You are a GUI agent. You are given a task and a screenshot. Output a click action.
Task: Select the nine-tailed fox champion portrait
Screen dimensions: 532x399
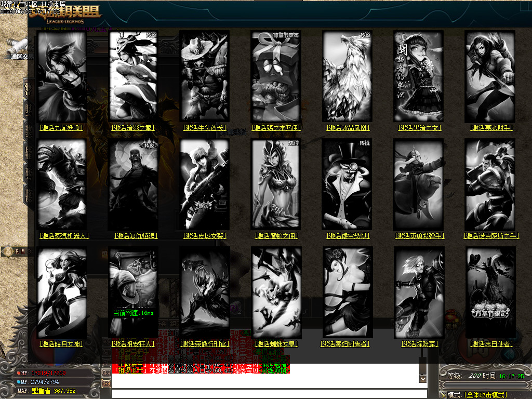pyautogui.click(x=62, y=76)
